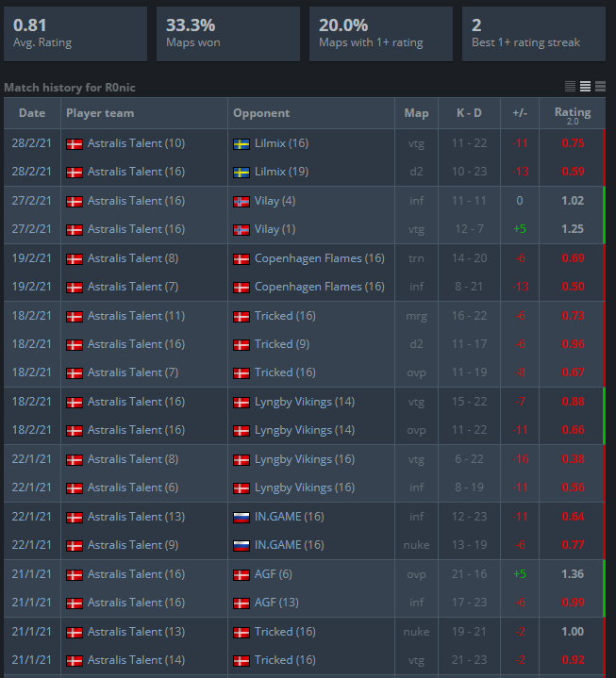Click the Russian flag in the 12 - 23 IN.GAME row
This screenshot has width=616, height=678.
[x=241, y=518]
